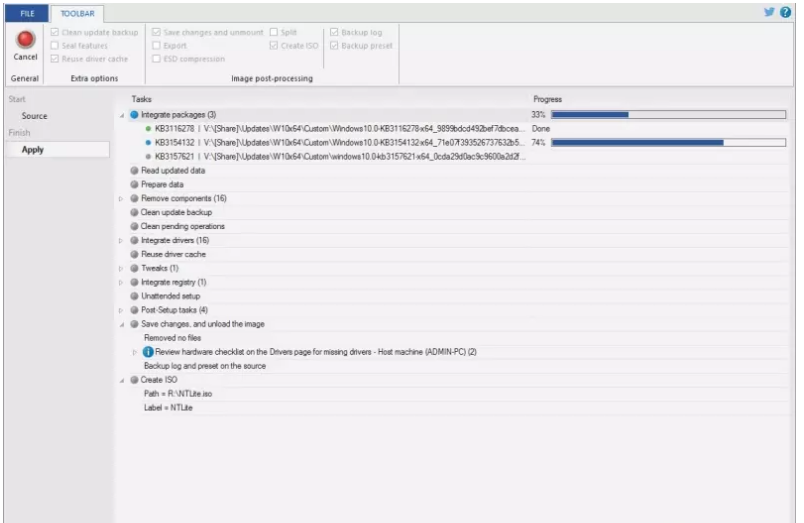Toggle Seal features checkbox
Screen dimensions: 804x523
coord(54,45)
